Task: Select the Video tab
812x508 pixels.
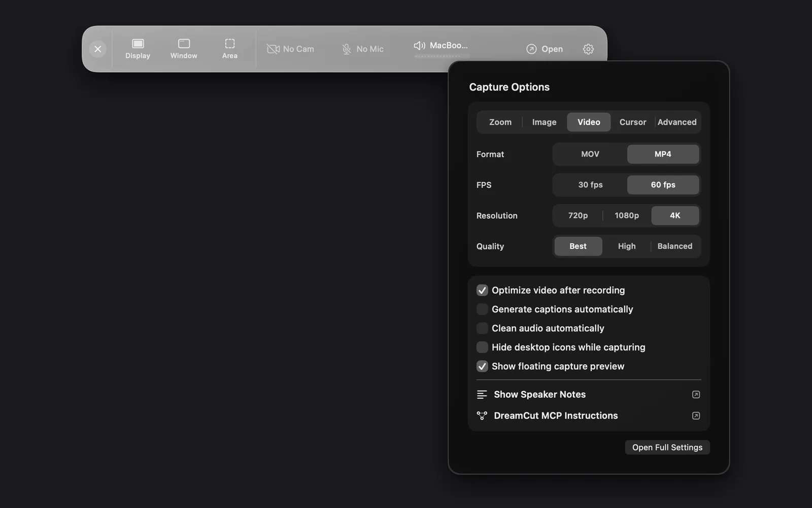Action: pyautogui.click(x=589, y=122)
